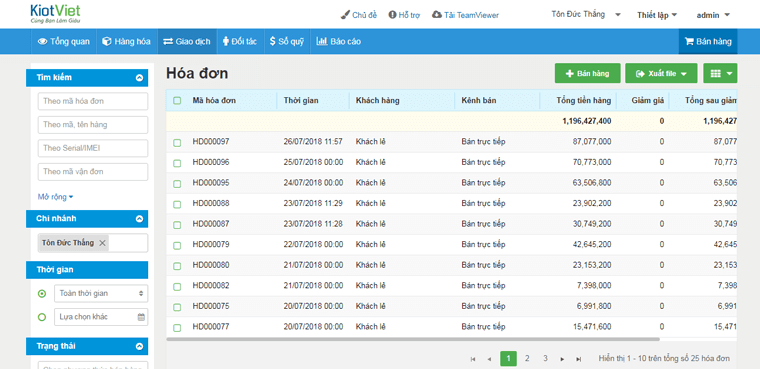Click the exchange arrows icon beside Giao dịch
This screenshot has width=760, height=369.
tap(168, 42)
